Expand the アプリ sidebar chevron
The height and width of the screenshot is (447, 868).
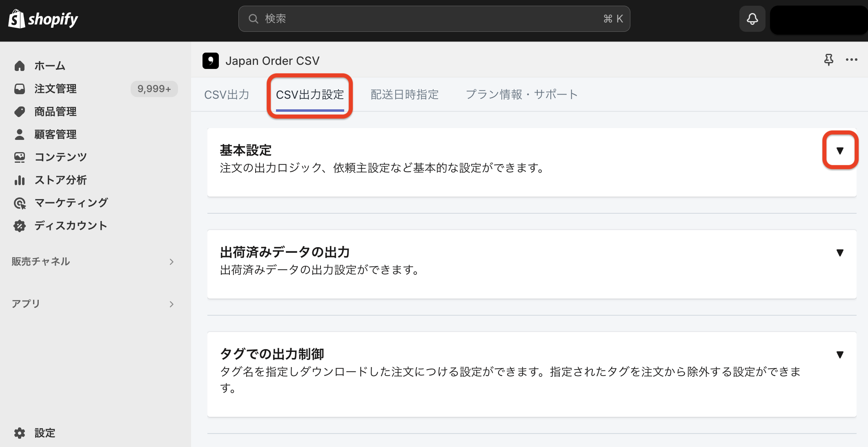coord(171,304)
